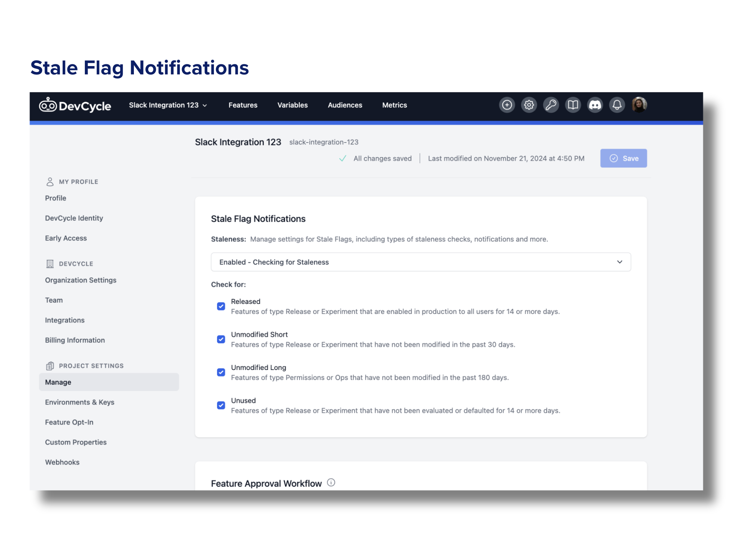This screenshot has height=557, width=756.
Task: Open settings gear icon in navbar
Action: click(529, 105)
